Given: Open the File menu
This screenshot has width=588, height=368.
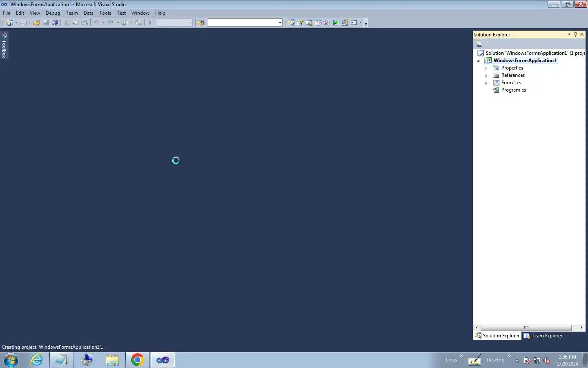Looking at the screenshot, I should click(x=7, y=13).
